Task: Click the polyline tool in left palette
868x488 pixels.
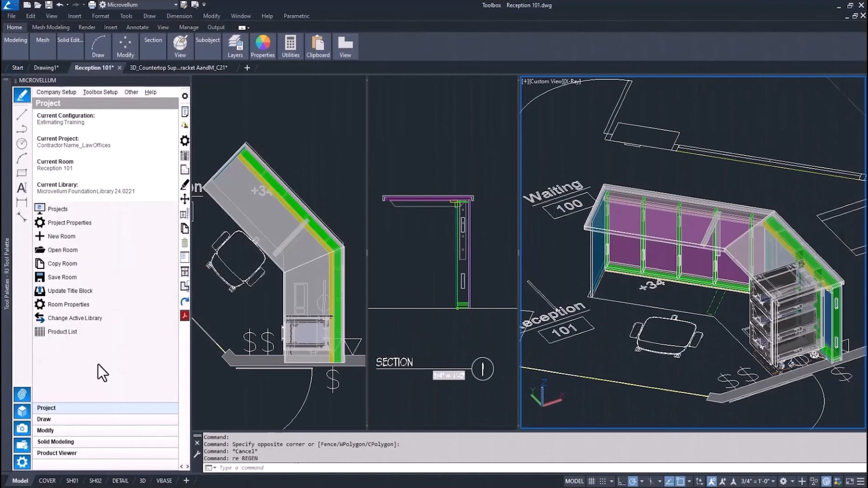Action: coord(22,130)
